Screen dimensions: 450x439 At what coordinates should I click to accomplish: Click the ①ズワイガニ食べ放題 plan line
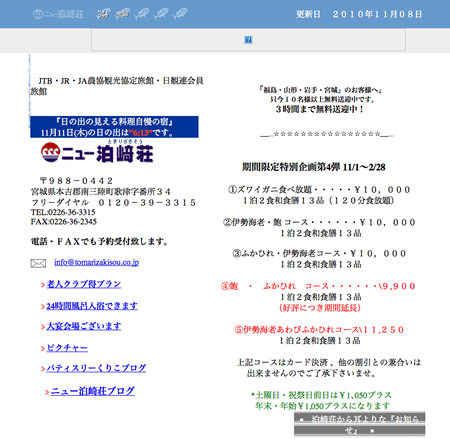tap(319, 190)
